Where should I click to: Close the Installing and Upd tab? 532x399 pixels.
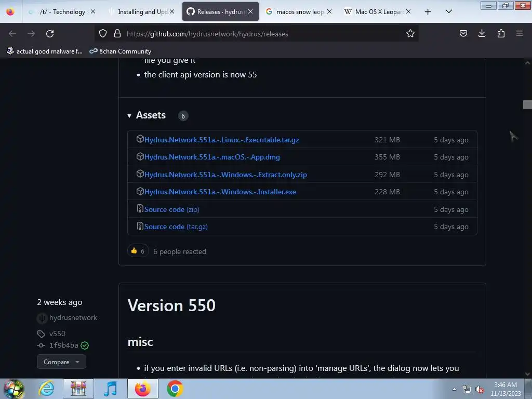pos(172,11)
